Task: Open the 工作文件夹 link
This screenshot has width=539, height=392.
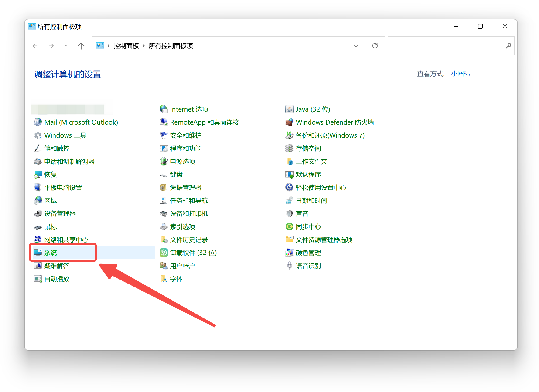Action: point(311,162)
